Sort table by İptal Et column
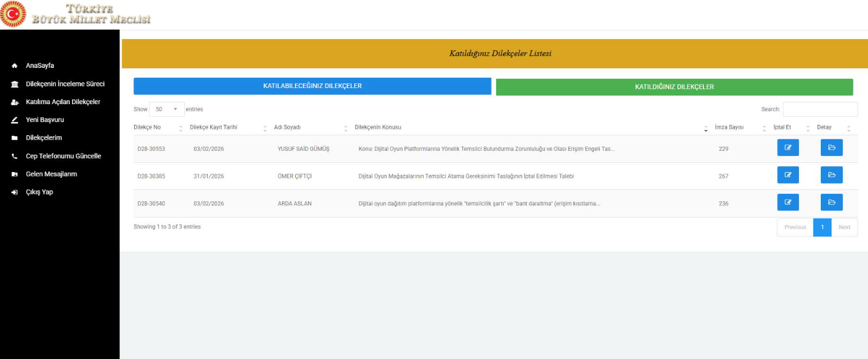This screenshot has height=359, width=868. (x=791, y=127)
